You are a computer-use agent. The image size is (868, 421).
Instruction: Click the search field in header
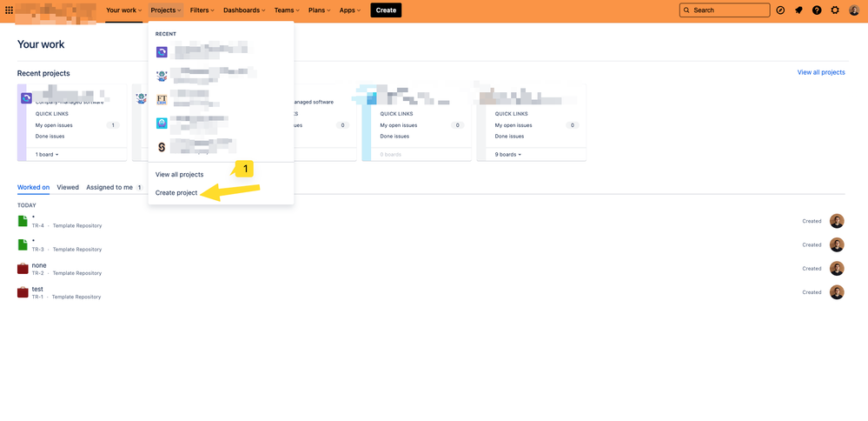click(x=725, y=10)
